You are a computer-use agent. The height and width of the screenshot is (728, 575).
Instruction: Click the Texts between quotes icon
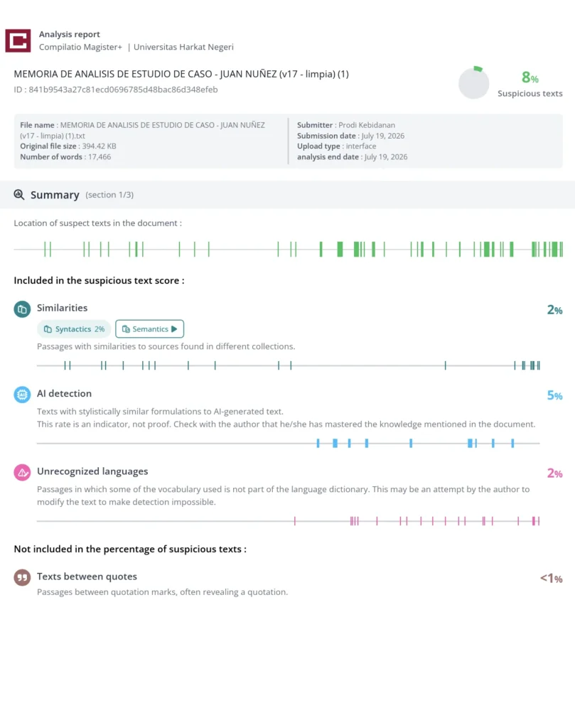[x=22, y=577]
